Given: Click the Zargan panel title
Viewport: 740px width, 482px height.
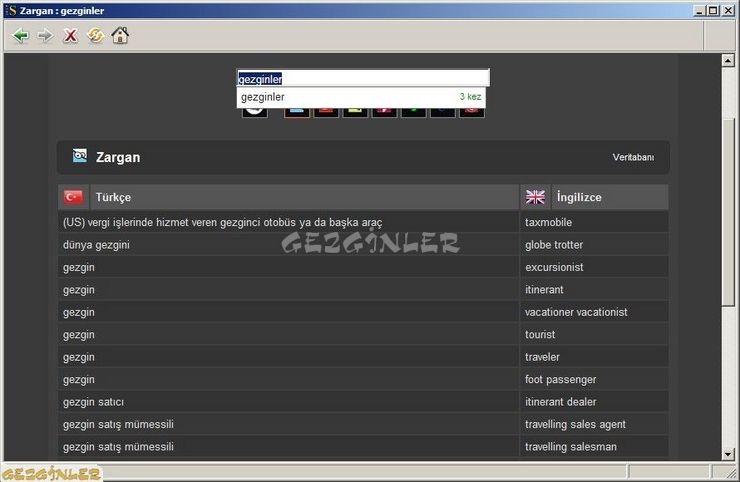Looking at the screenshot, I should [x=118, y=157].
